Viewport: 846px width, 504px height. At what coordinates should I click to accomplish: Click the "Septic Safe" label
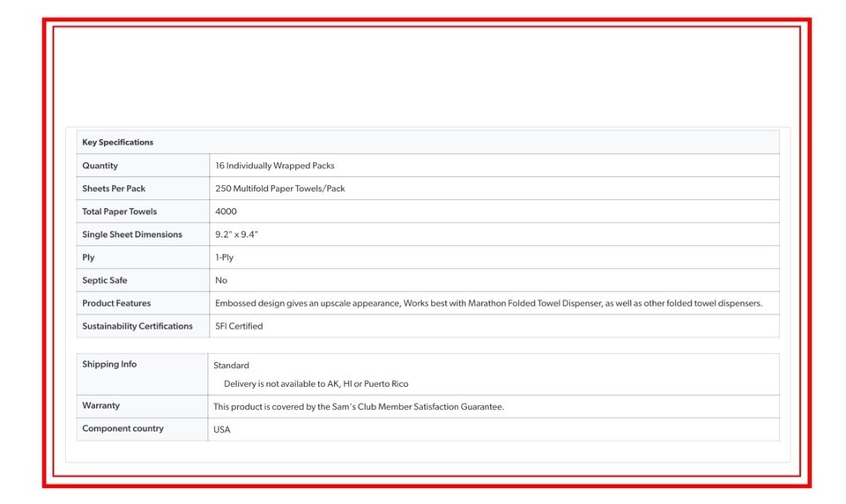(105, 280)
